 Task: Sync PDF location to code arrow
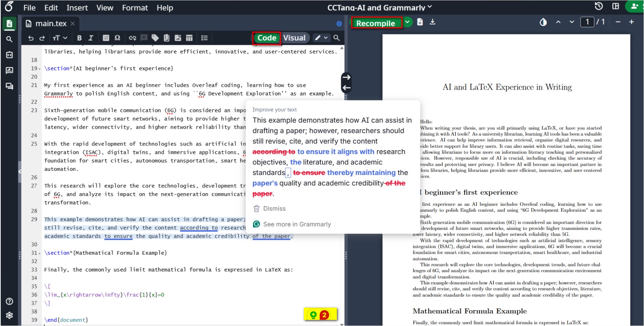[346, 88]
